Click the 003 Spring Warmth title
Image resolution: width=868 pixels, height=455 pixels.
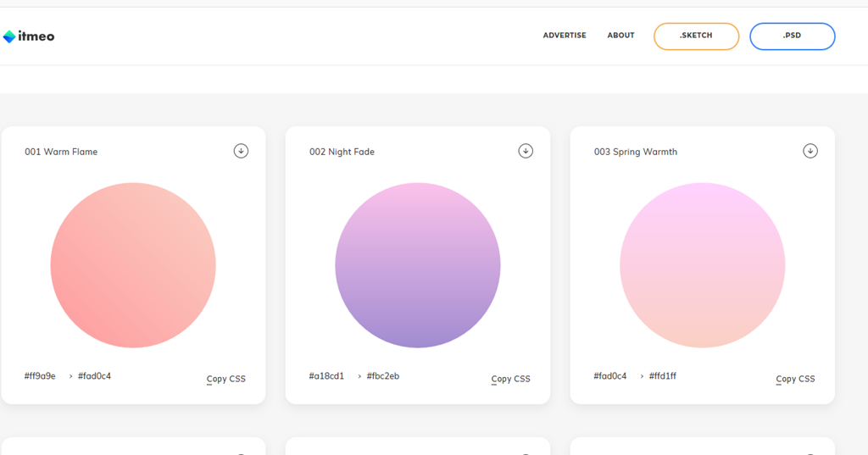click(636, 152)
